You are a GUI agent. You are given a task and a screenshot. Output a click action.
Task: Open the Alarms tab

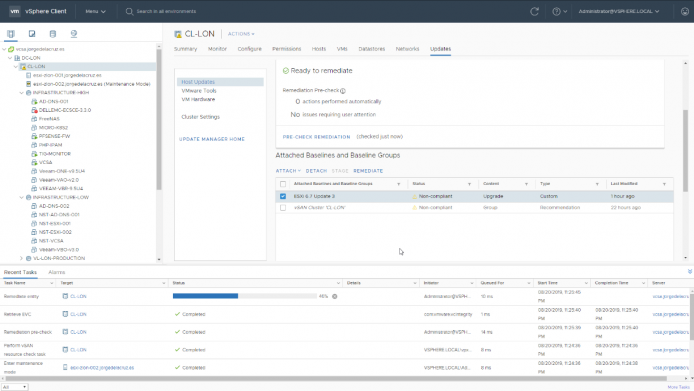(x=57, y=272)
